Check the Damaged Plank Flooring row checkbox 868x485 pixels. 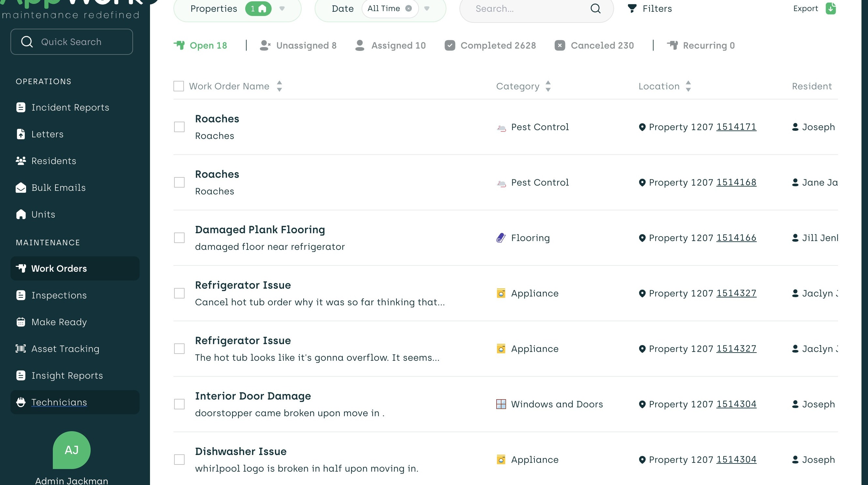point(179,238)
